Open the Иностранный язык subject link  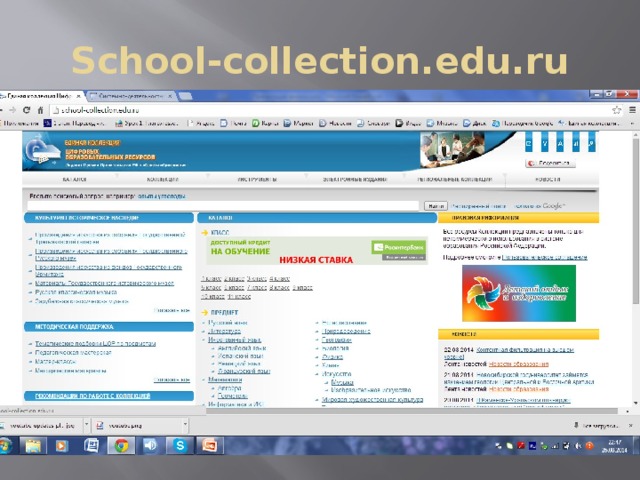point(234,340)
